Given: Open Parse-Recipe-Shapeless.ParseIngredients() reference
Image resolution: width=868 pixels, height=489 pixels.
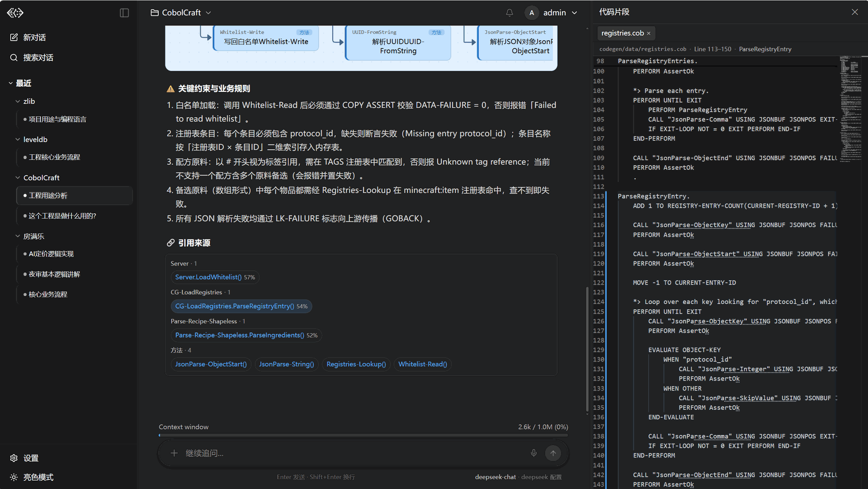Looking at the screenshot, I should click(x=246, y=335).
